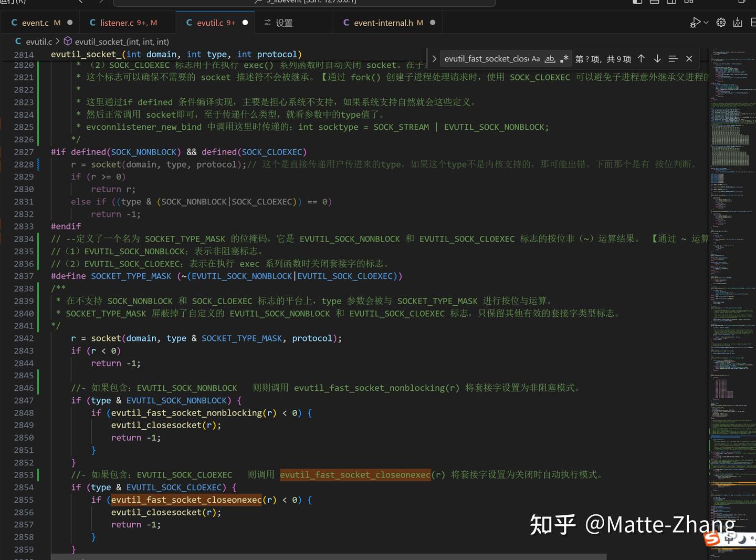756x560 pixels.
Task: Close the find widget
Action: pyautogui.click(x=689, y=59)
